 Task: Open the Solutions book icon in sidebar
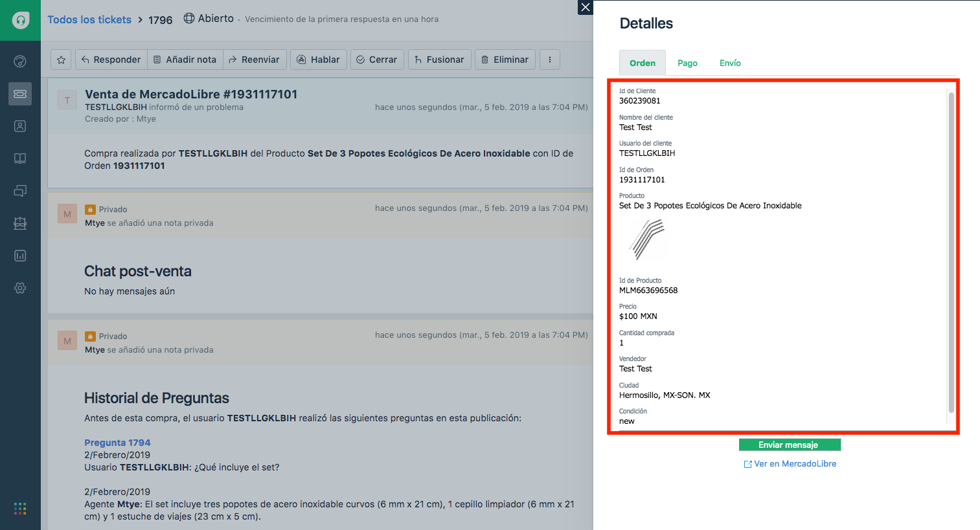pos(20,159)
